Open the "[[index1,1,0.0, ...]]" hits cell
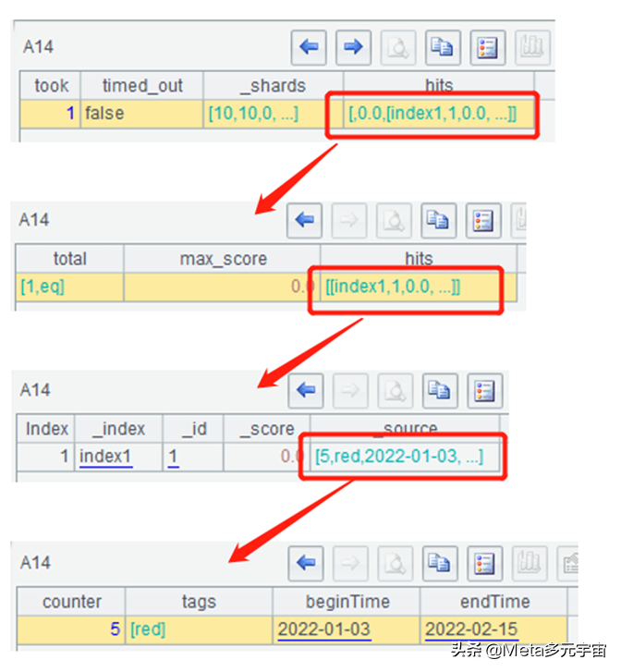The height and width of the screenshot is (672, 621). click(419, 287)
